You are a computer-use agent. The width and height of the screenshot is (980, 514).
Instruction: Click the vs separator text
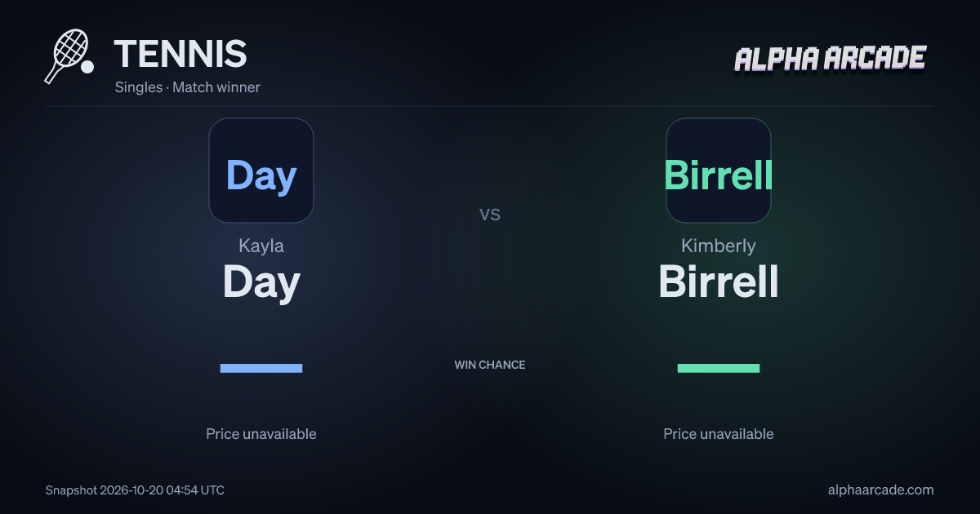tap(490, 215)
